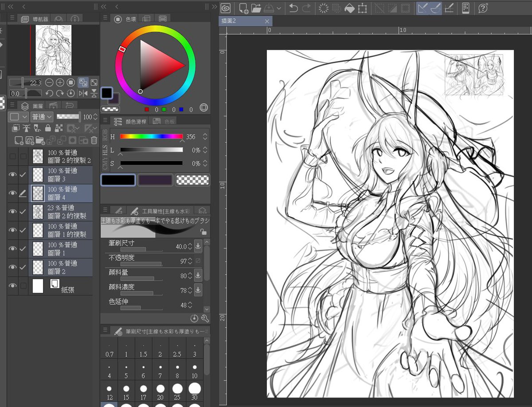Viewport: 532px width, 407px height.
Task: Switch to 色板 color set tab
Action: (x=164, y=121)
